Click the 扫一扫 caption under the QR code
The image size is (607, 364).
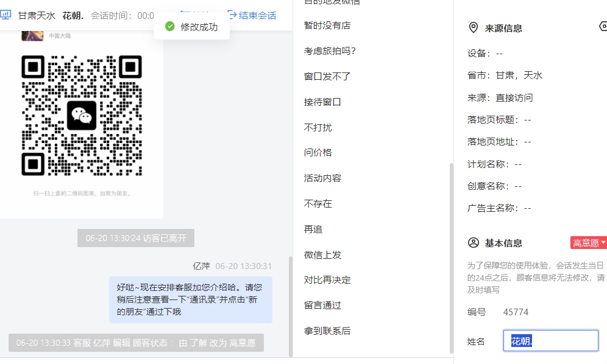(82, 194)
